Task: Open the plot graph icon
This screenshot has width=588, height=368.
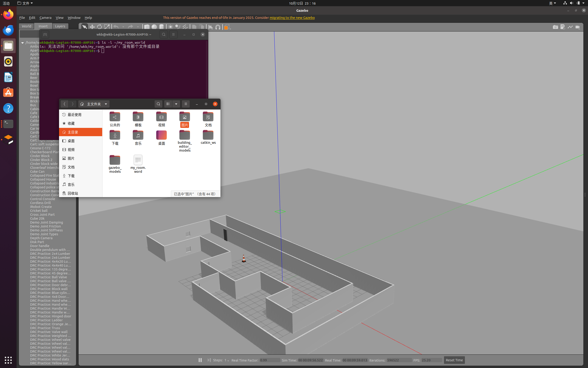Action: click(570, 27)
